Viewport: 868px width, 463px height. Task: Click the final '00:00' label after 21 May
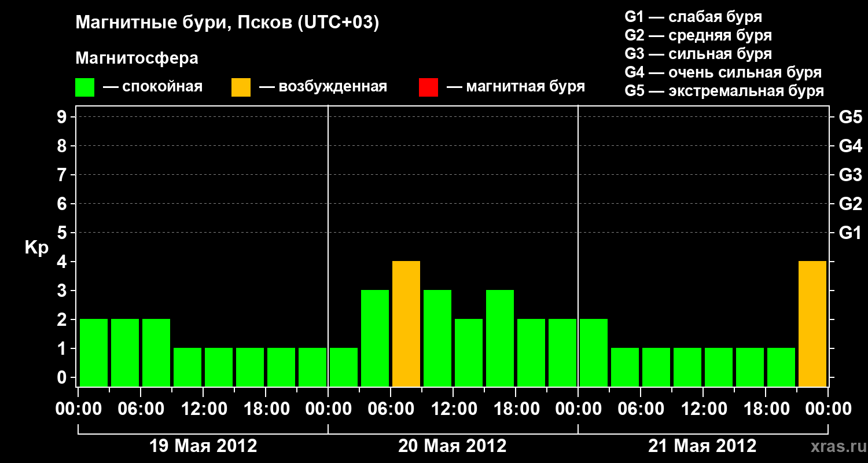828,409
